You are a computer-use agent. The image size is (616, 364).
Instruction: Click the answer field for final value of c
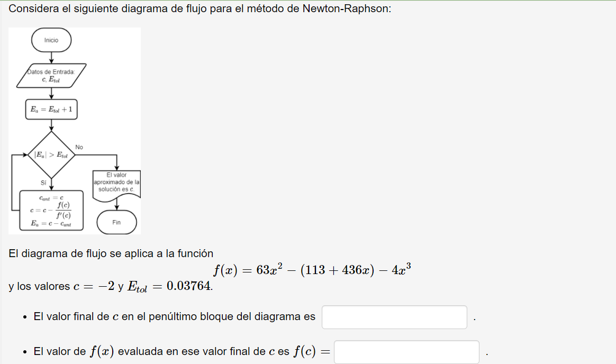click(x=394, y=317)
